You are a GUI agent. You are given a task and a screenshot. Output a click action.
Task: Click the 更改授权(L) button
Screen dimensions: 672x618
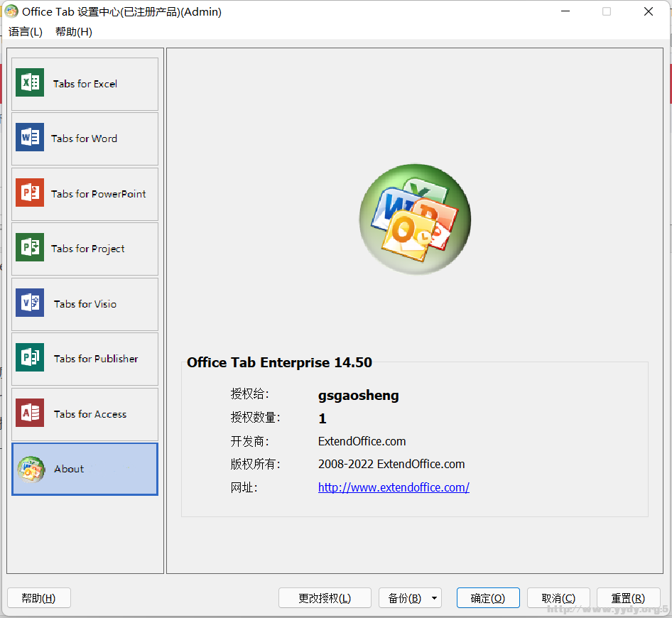(325, 598)
